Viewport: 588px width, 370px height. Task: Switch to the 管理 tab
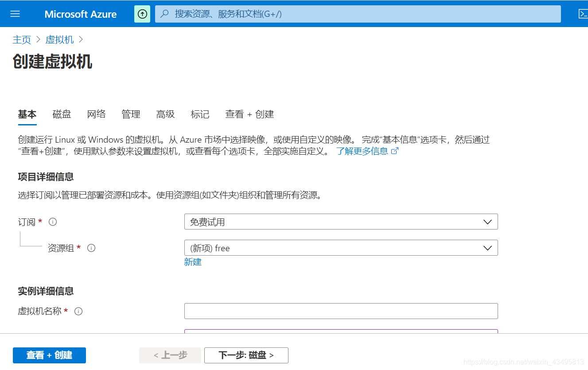[131, 114]
